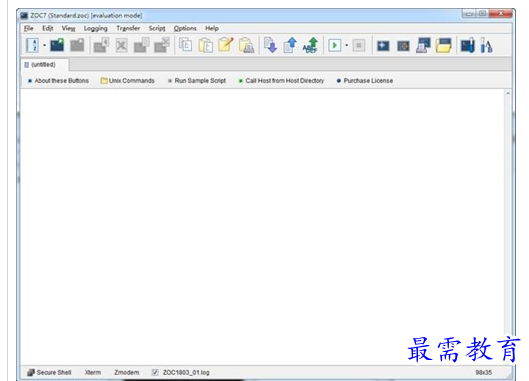This screenshot has width=529, height=381.
Task: Click Zmodem in the status bar
Action: point(127,372)
